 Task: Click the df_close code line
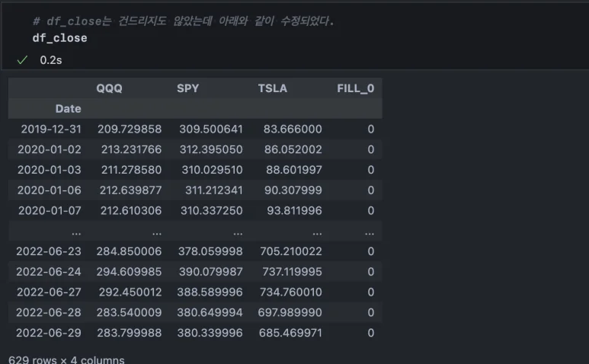click(x=59, y=38)
